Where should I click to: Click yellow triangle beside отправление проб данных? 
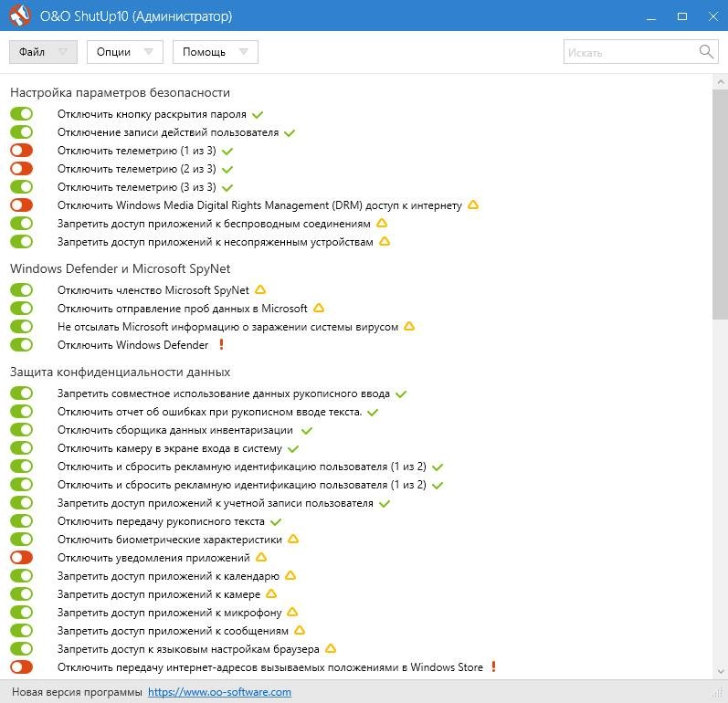point(319,308)
